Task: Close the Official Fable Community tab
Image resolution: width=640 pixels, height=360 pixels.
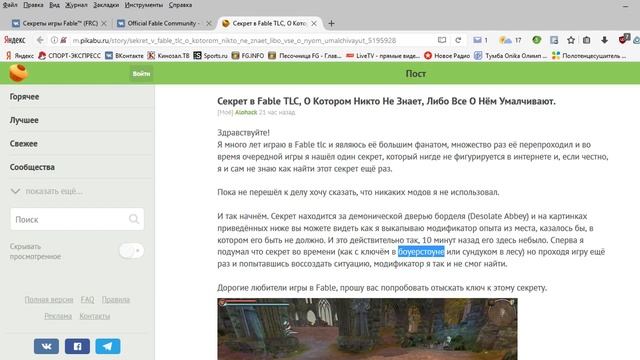Action: 209,23
